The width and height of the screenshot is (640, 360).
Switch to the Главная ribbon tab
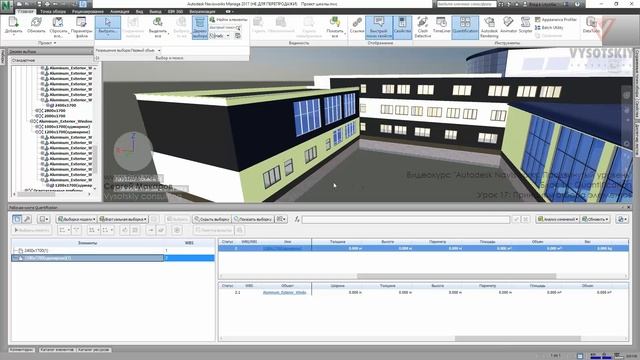click(x=26, y=11)
